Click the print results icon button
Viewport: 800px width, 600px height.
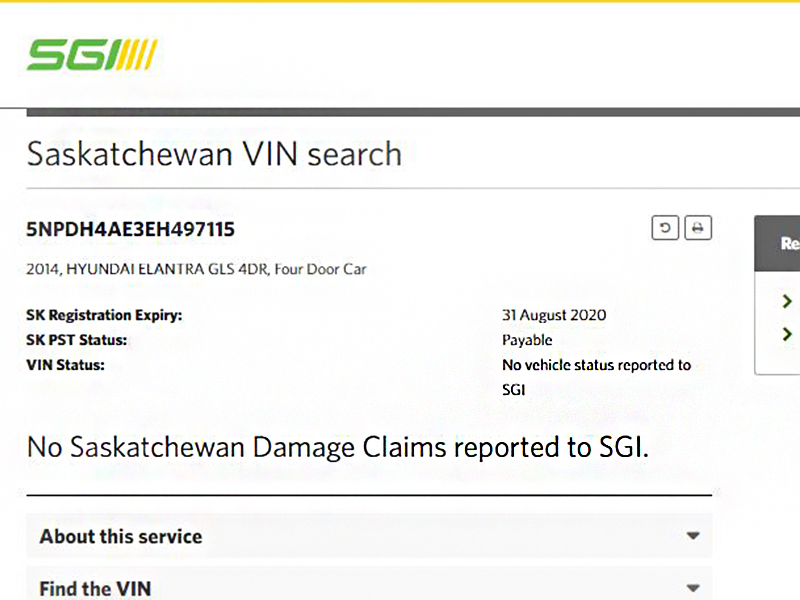pyautogui.click(x=697, y=228)
